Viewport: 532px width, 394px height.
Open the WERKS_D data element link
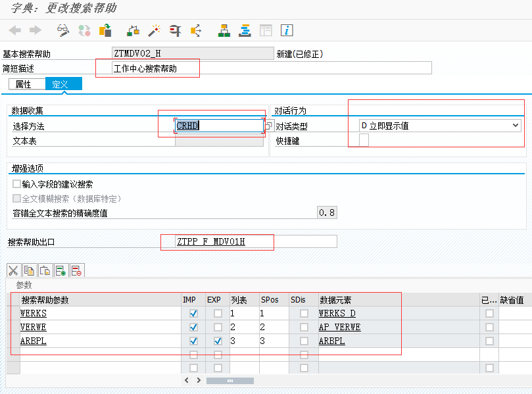(x=337, y=313)
